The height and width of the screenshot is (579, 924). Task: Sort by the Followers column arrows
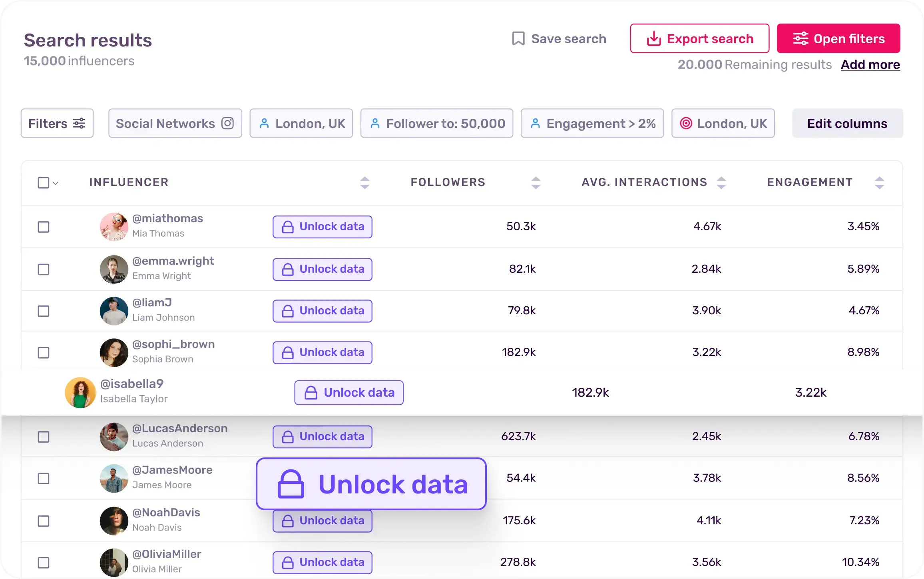tap(536, 183)
